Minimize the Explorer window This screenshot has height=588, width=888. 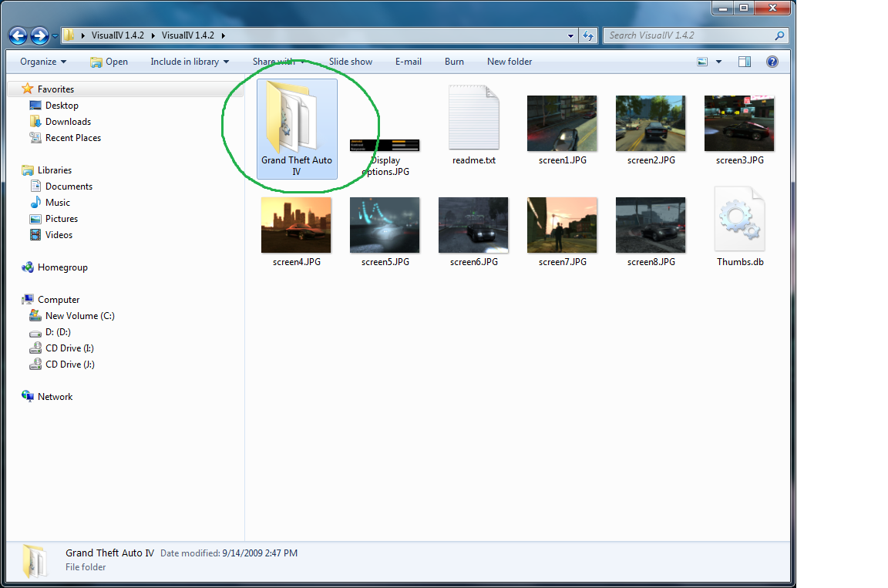point(723,8)
